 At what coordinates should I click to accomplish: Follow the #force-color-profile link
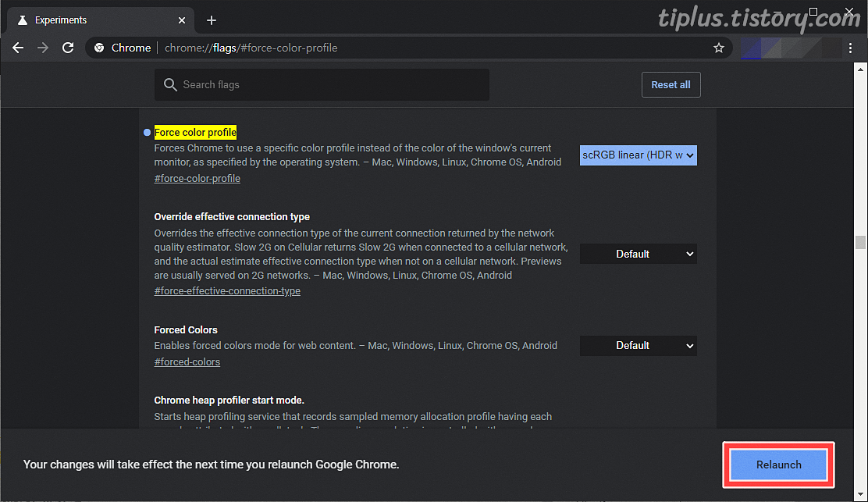(x=197, y=179)
